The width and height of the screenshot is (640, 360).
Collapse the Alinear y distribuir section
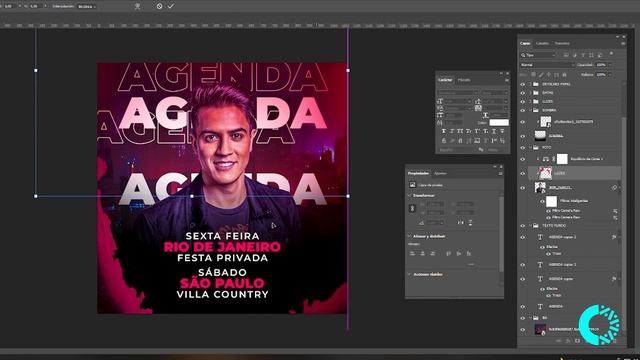409,236
